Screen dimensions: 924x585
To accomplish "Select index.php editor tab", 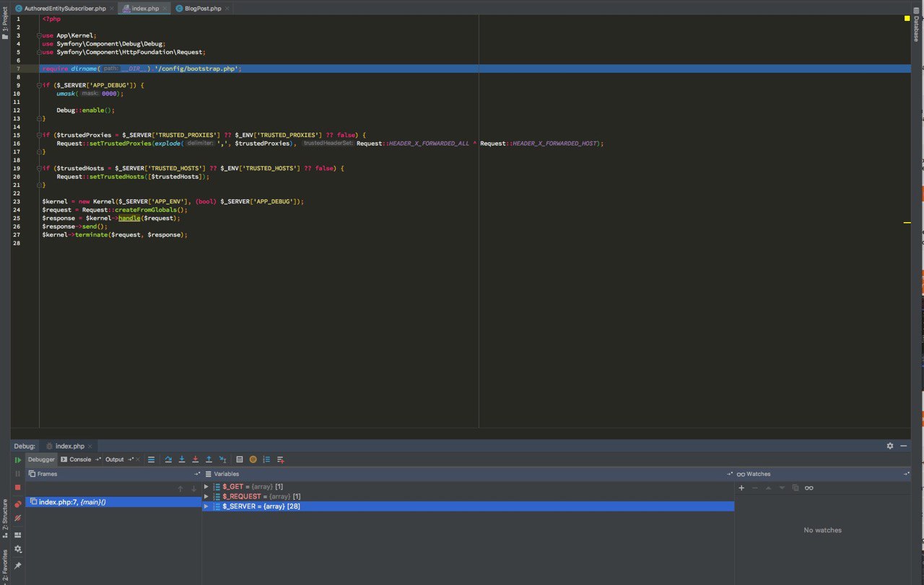I will [x=145, y=8].
